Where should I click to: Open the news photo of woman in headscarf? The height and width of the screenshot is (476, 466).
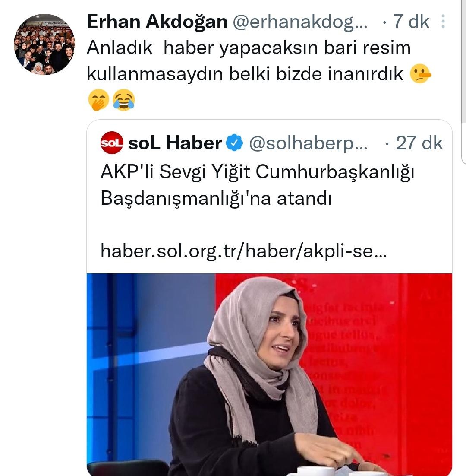[x=269, y=374]
